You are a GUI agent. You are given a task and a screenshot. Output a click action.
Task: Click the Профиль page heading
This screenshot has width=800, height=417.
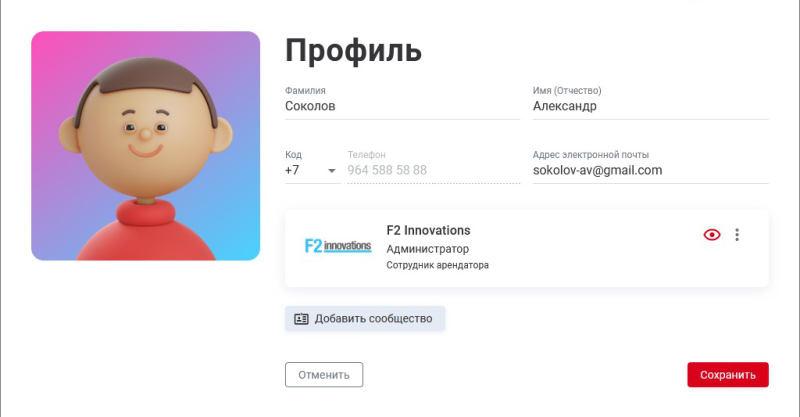click(x=353, y=50)
